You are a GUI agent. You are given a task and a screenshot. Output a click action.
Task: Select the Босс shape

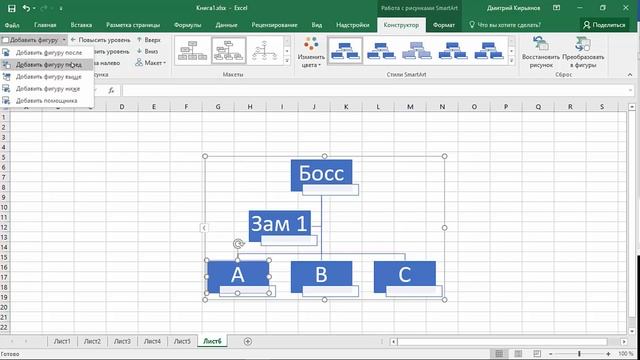[x=321, y=175]
